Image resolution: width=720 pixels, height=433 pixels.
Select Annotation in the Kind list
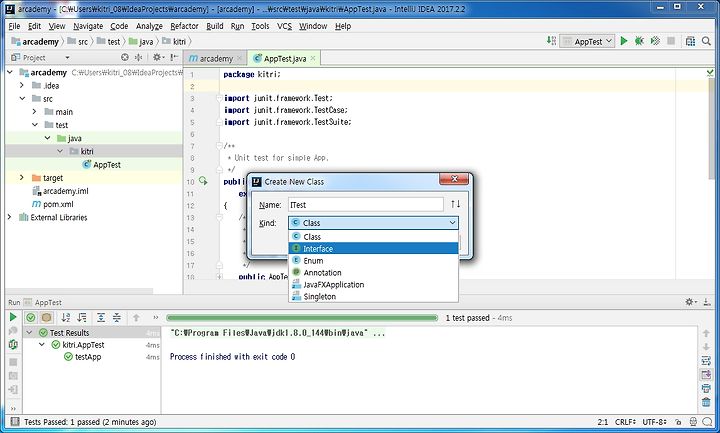[373, 272]
